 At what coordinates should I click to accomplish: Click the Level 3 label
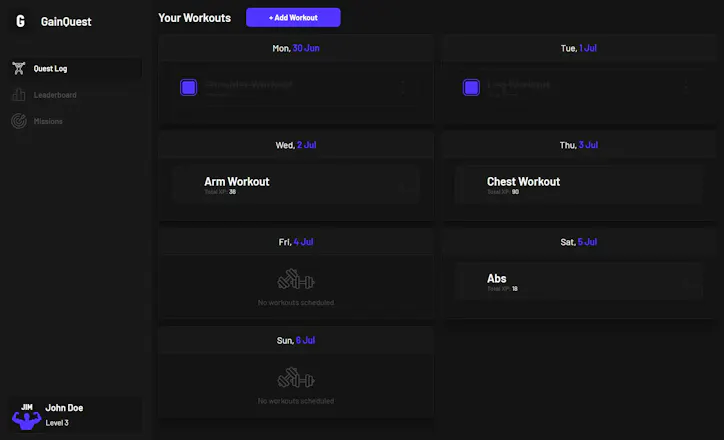(57, 423)
